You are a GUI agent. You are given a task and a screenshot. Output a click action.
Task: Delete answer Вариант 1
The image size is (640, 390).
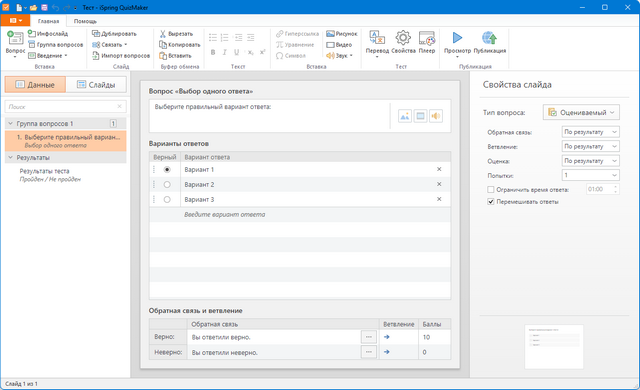tap(439, 169)
